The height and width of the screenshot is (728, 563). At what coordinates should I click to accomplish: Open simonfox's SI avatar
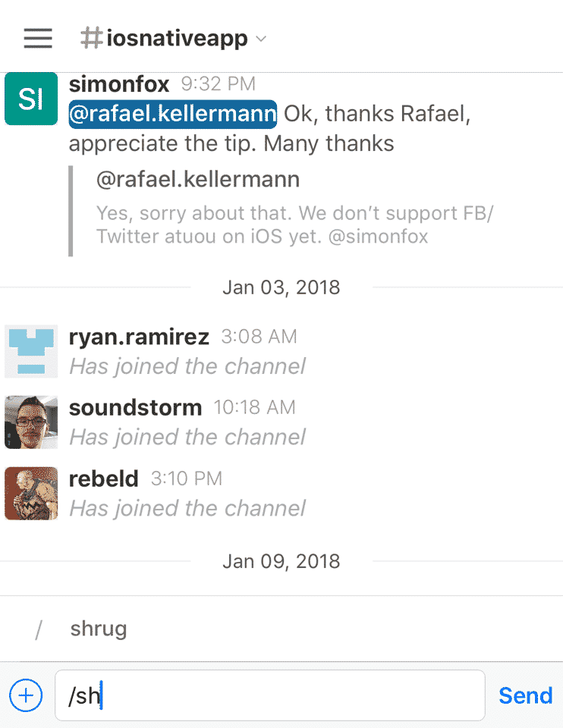31,99
